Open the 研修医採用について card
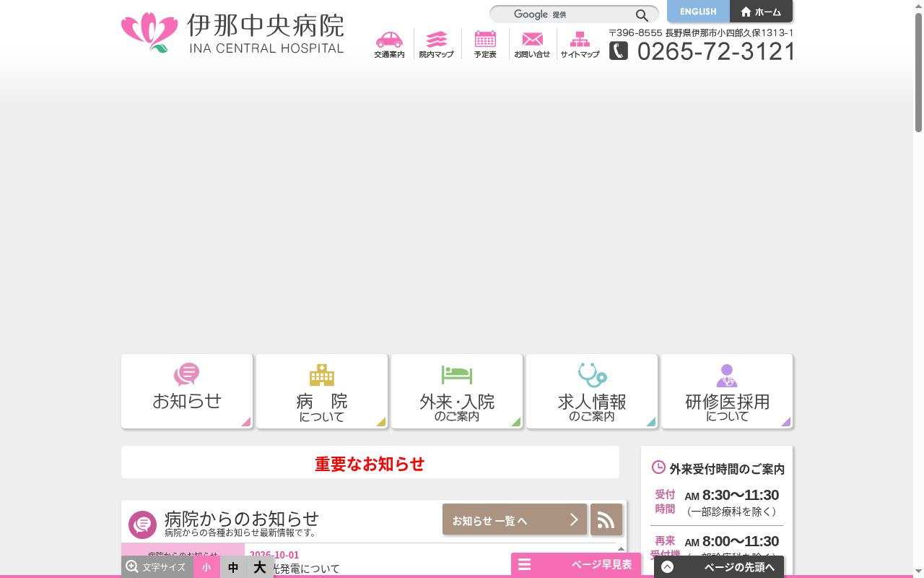Viewport: 924px width, 578px height. pyautogui.click(x=727, y=391)
